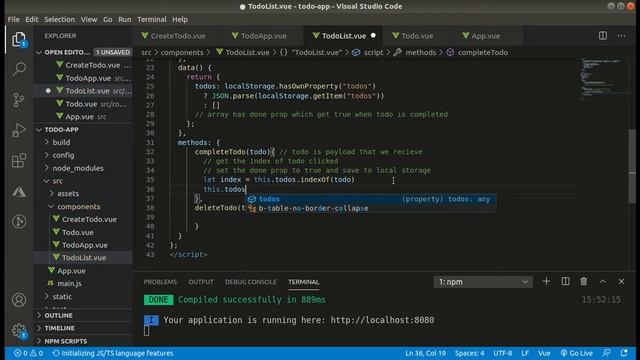Change indentation via Spaces: 4

469,353
